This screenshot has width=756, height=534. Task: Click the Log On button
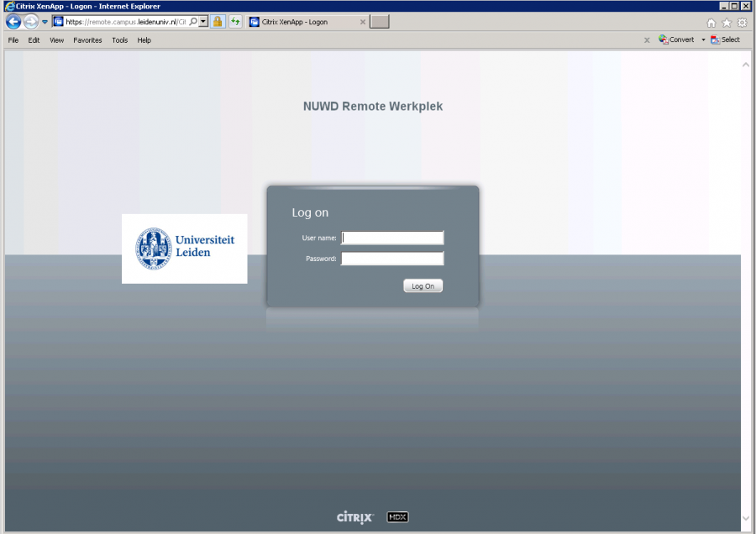[x=423, y=285]
